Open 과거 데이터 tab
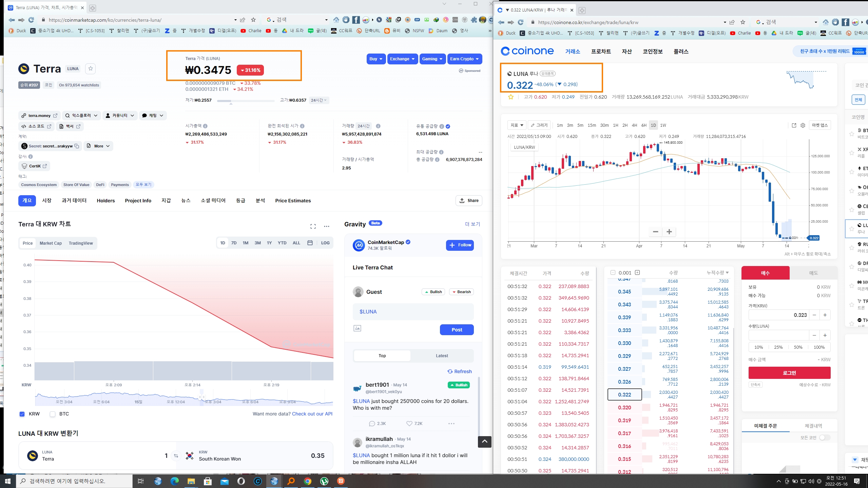 point(74,201)
